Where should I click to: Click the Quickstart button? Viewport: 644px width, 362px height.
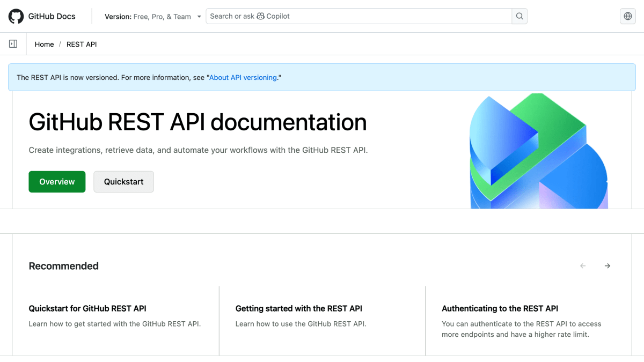pos(123,182)
